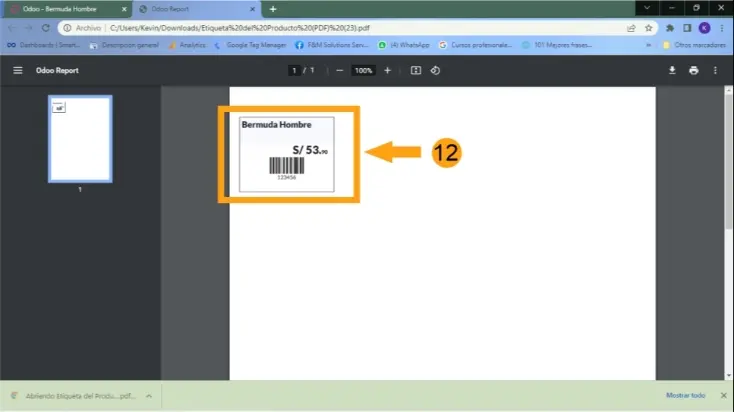Open the Google Tag Manager bookmark
734x412 pixels.
pyautogui.click(x=250, y=45)
